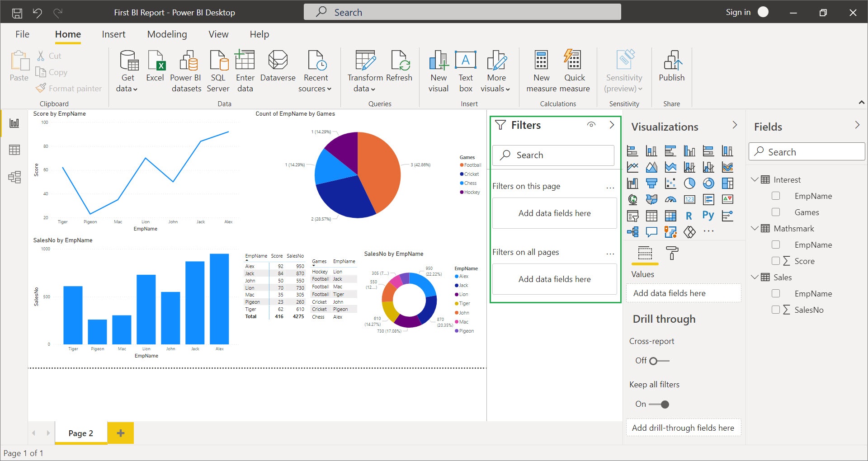Click Sign in at top right

click(x=738, y=12)
